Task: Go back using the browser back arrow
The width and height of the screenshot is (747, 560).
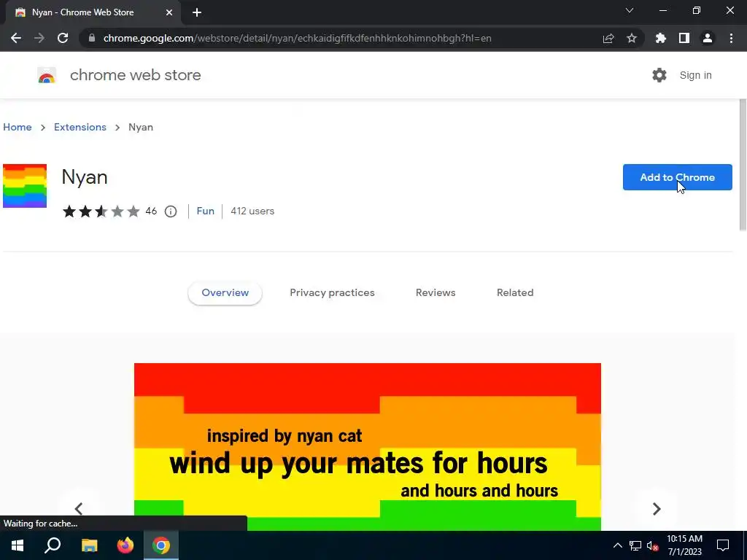Action: [x=16, y=38]
